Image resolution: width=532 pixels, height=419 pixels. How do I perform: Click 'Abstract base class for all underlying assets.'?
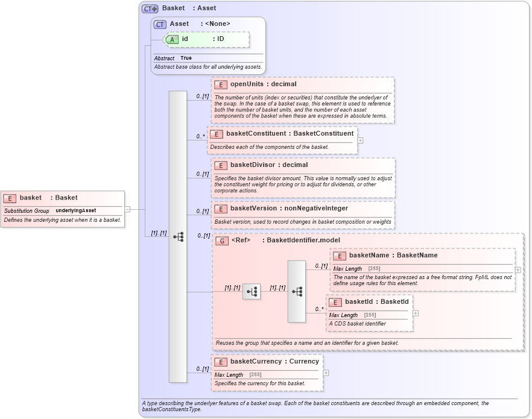[x=208, y=67]
